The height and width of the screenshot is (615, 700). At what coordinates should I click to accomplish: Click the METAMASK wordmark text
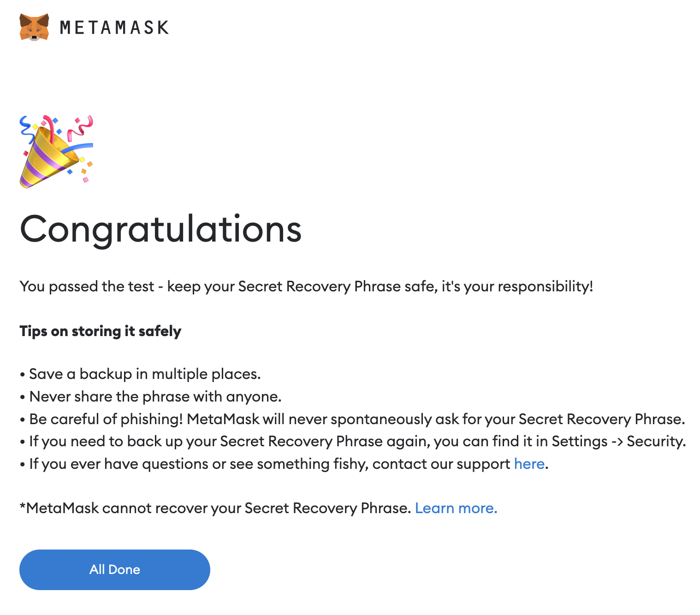point(114,28)
